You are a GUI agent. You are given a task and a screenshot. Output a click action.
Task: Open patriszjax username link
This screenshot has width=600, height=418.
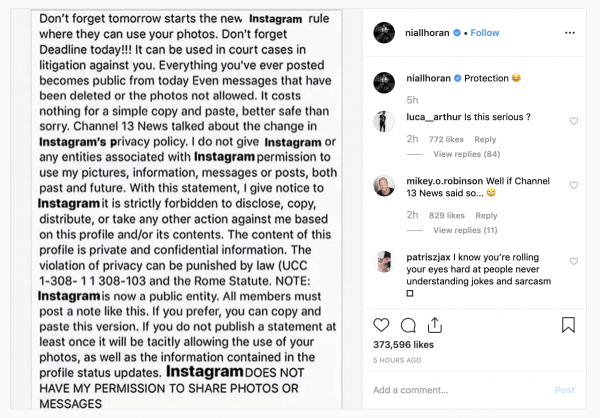pos(428,257)
